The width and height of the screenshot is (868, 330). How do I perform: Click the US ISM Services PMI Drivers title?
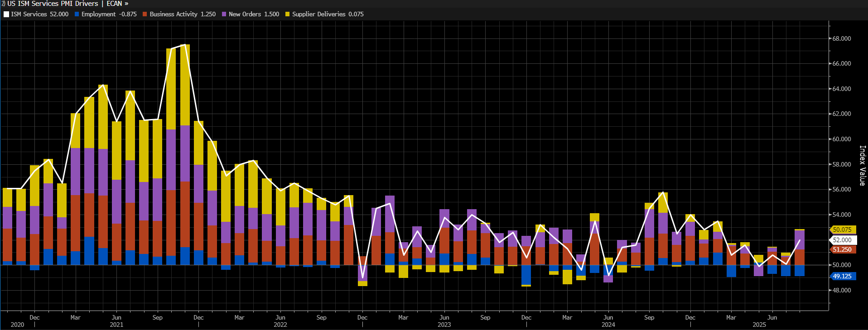pos(53,4)
